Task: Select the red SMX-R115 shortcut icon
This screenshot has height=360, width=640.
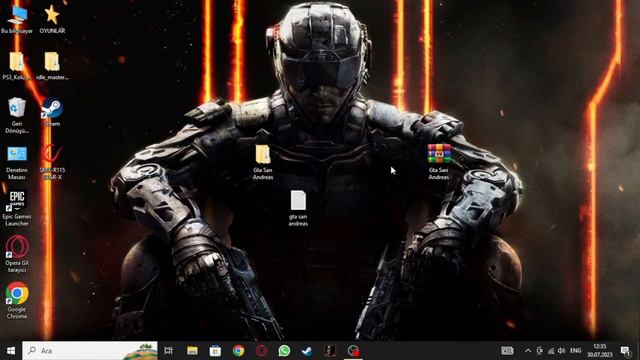Action: 52,162
